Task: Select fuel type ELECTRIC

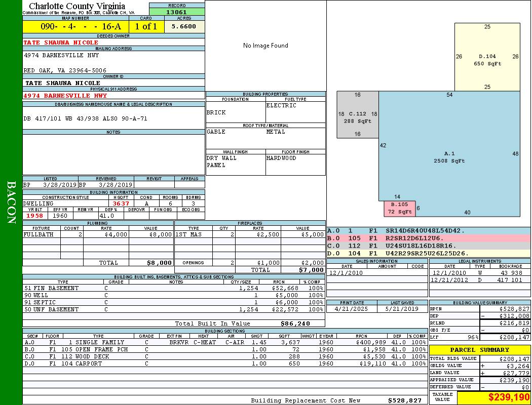Action: (x=281, y=105)
